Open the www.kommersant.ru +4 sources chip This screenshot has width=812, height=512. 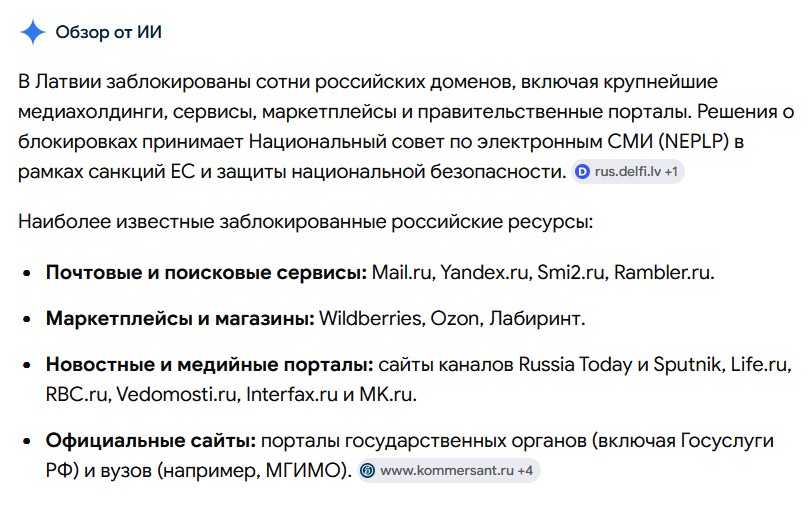pyautogui.click(x=448, y=471)
